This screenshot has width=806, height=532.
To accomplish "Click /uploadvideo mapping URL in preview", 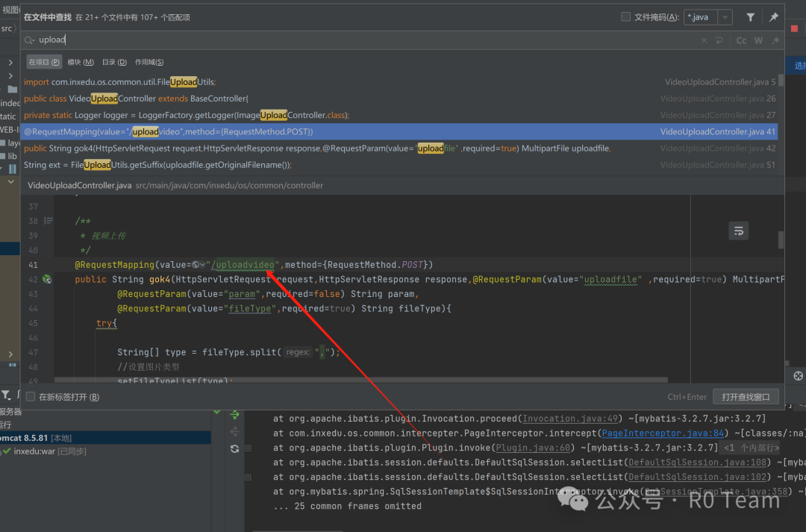I will coord(243,265).
